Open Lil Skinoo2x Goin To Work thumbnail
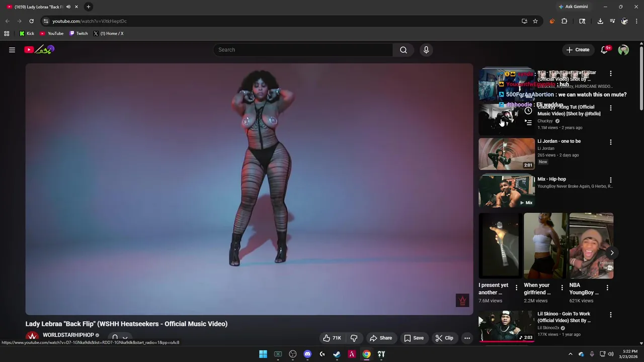Screen dimensions: 644x362 pyautogui.click(x=507, y=326)
